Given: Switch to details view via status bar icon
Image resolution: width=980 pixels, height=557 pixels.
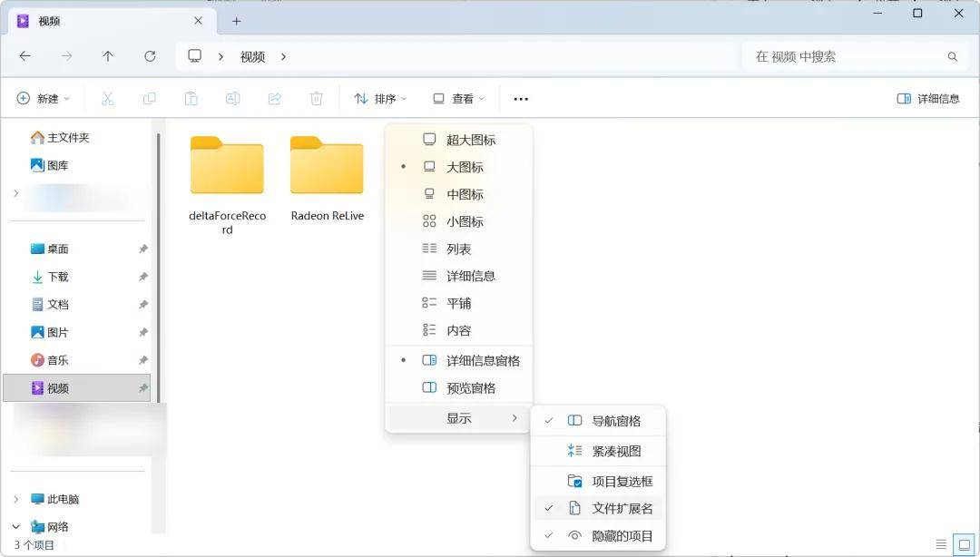Looking at the screenshot, I should (x=941, y=544).
